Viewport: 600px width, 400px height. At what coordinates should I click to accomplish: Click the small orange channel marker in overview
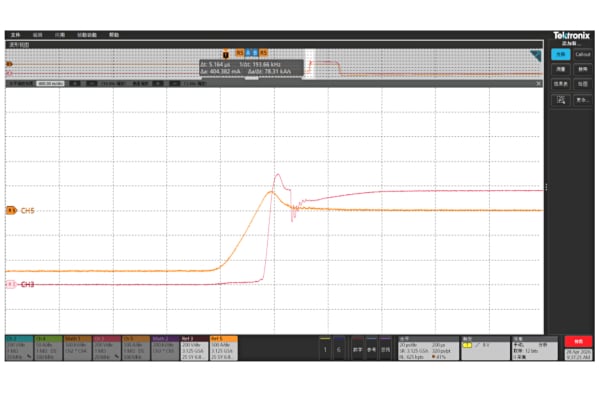point(9,64)
